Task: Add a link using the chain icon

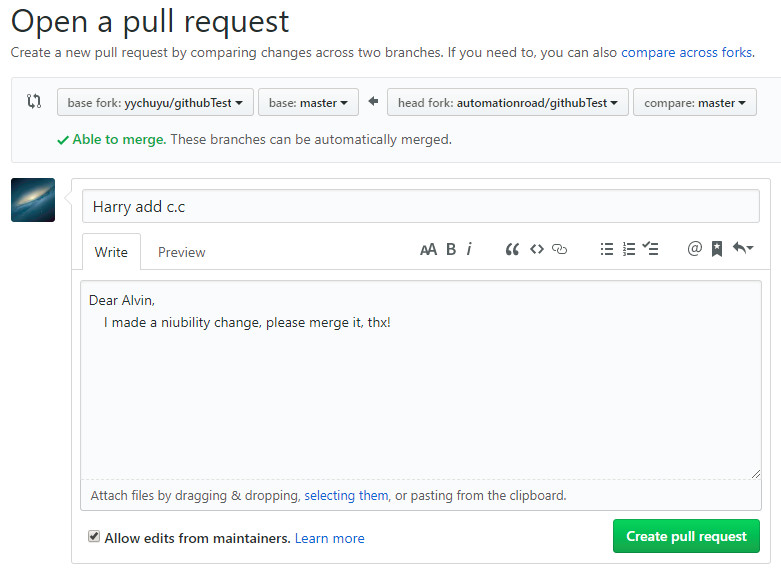Action: [560, 250]
